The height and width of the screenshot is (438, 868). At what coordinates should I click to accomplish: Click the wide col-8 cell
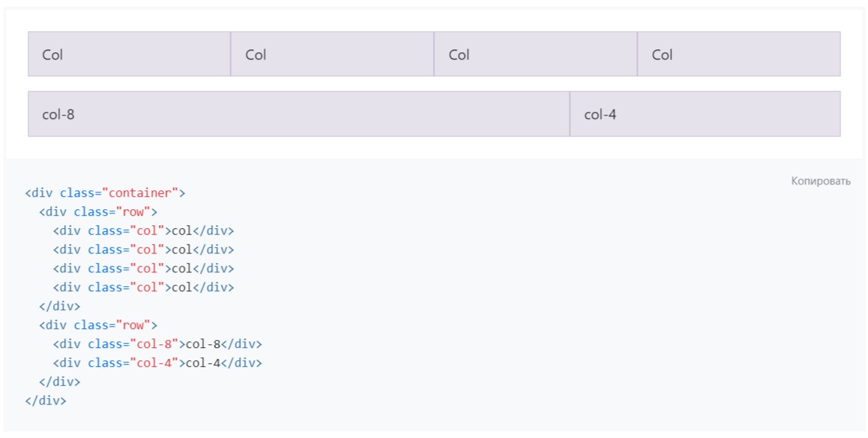pos(298,113)
